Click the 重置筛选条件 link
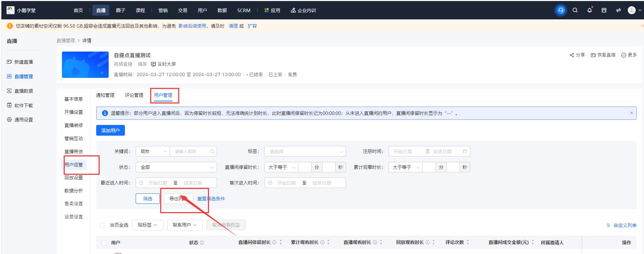The height and width of the screenshot is (254, 644). [x=211, y=199]
